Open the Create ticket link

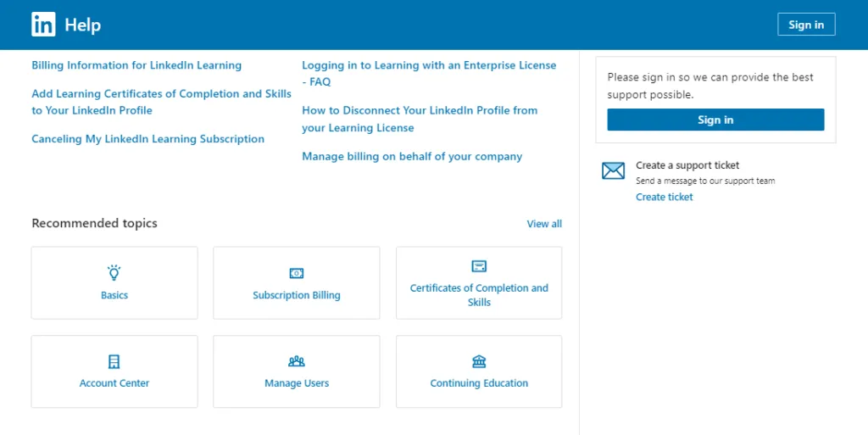pos(665,197)
